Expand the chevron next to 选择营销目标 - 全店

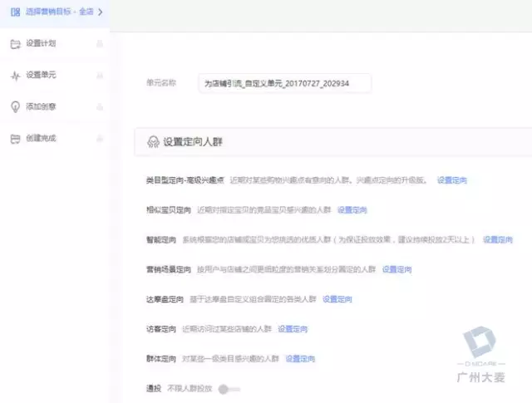[101, 12]
